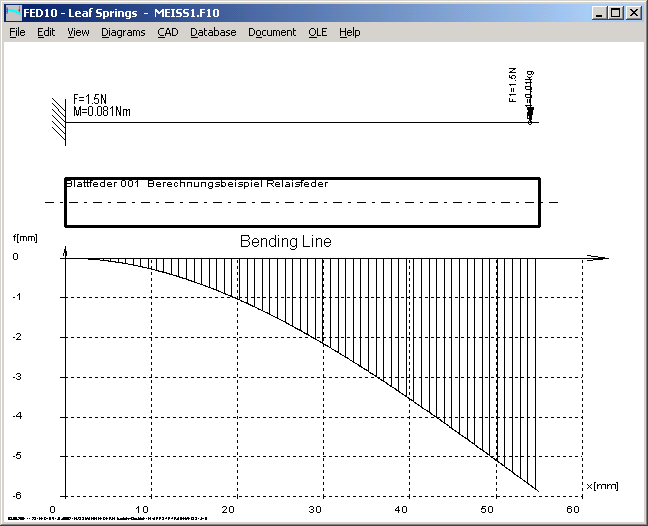
Task: Open the CAD menu
Action: pyautogui.click(x=167, y=32)
